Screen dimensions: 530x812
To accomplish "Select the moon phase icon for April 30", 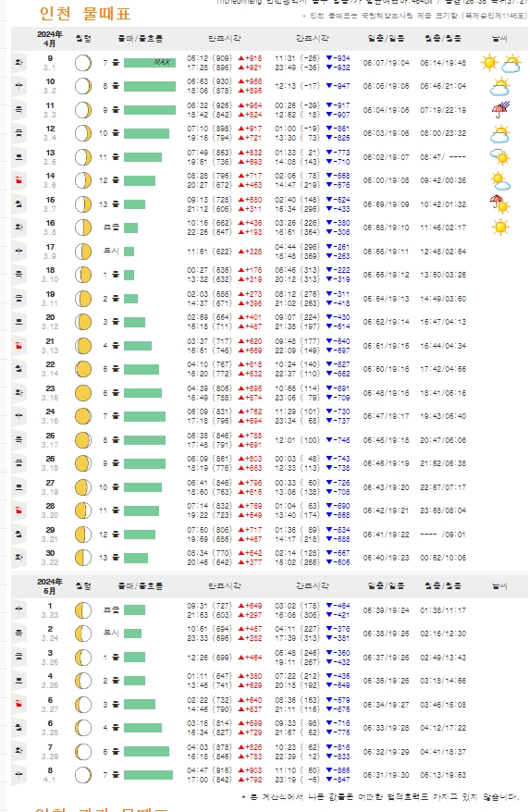I will pos(83,558).
